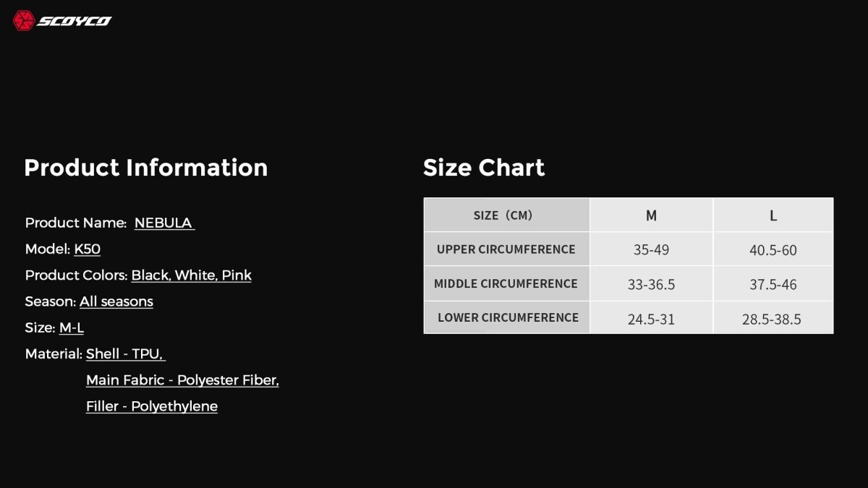Viewport: 868px width, 488px height.
Task: Click the MIDDLE CIRCUMFERENCE row label
Action: pyautogui.click(x=506, y=283)
